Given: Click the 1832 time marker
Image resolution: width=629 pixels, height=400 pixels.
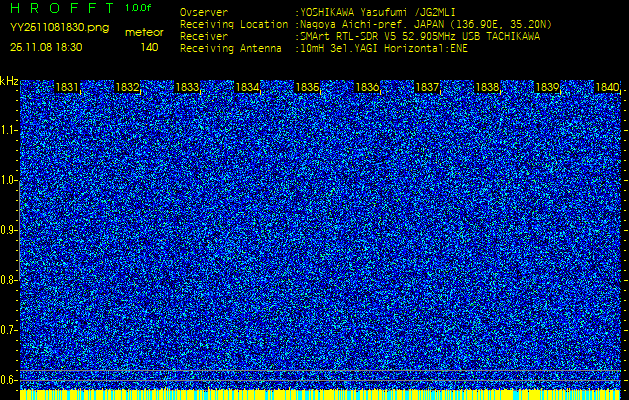Looking at the screenshot, I should pyautogui.click(x=127, y=87).
